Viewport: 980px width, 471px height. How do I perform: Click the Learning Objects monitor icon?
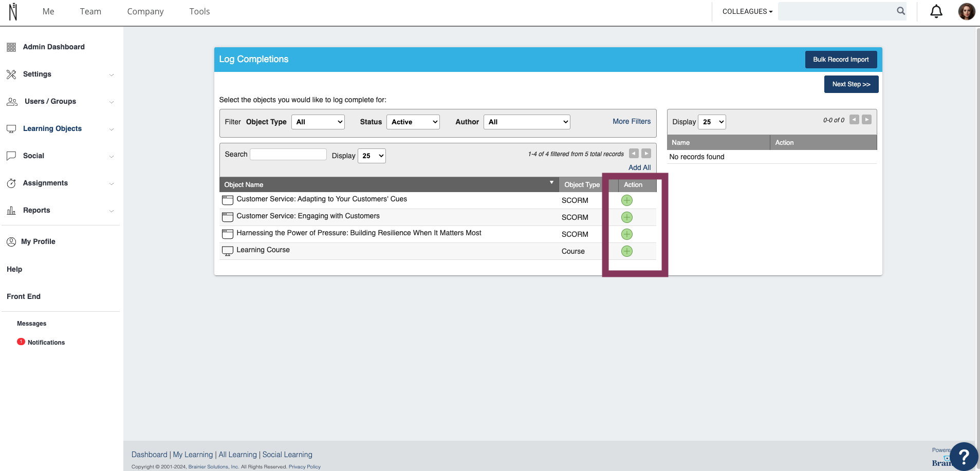tap(11, 129)
